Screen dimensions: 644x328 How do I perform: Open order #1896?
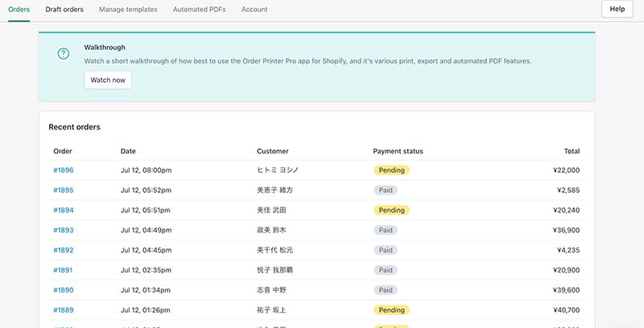click(x=64, y=170)
